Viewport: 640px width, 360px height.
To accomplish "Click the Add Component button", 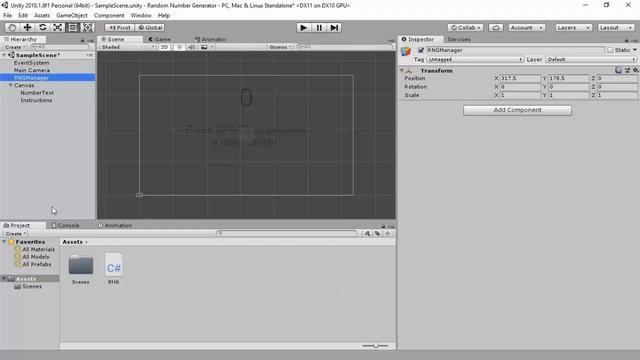I will click(x=517, y=110).
